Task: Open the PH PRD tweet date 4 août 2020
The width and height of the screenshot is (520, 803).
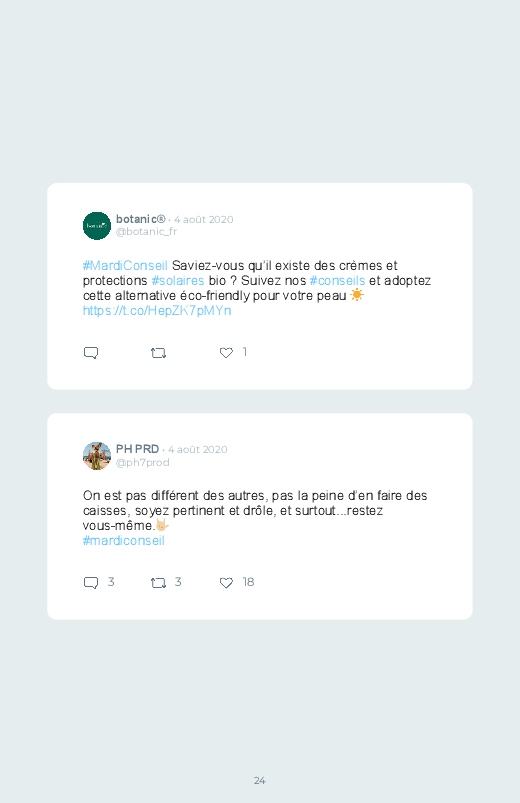Action: [x=198, y=450]
